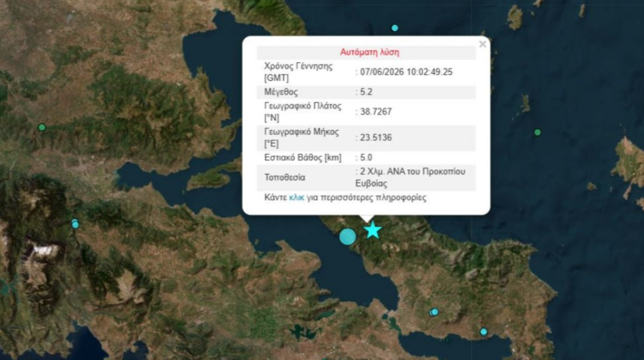Click the 'Γεωγραφικό Πλάτος [°N]' label
Screen dimensions: 644x360
303,112
